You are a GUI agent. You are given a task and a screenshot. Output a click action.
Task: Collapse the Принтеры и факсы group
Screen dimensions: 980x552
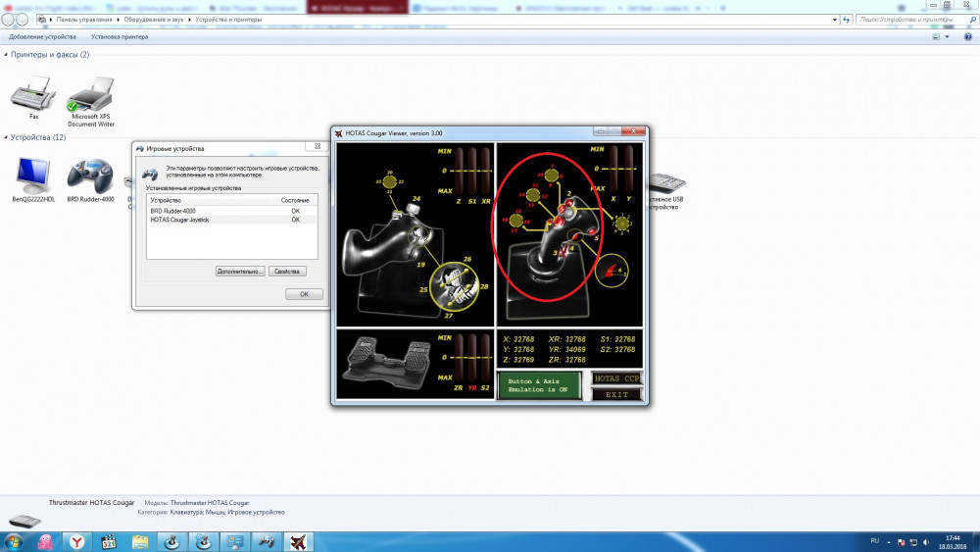click(x=6, y=55)
